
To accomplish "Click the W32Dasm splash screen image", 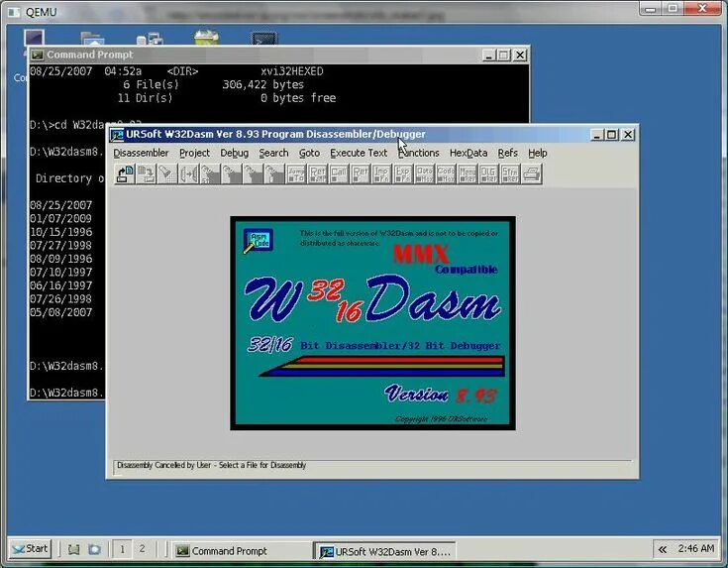I will 372,323.
